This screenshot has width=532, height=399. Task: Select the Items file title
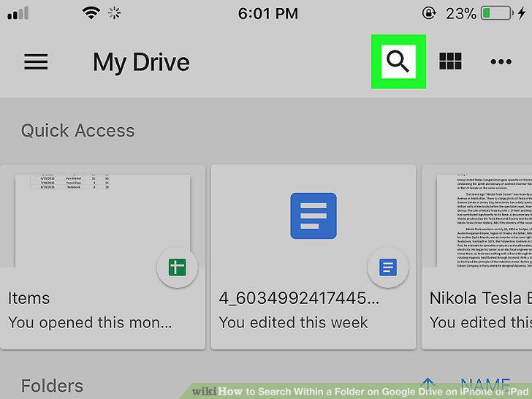pyautogui.click(x=28, y=298)
